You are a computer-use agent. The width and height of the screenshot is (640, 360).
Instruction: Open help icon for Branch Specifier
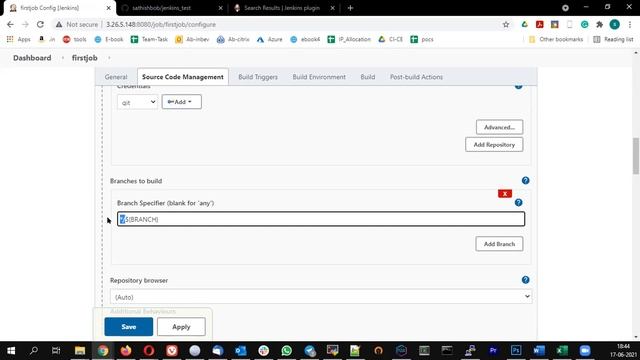(x=518, y=202)
